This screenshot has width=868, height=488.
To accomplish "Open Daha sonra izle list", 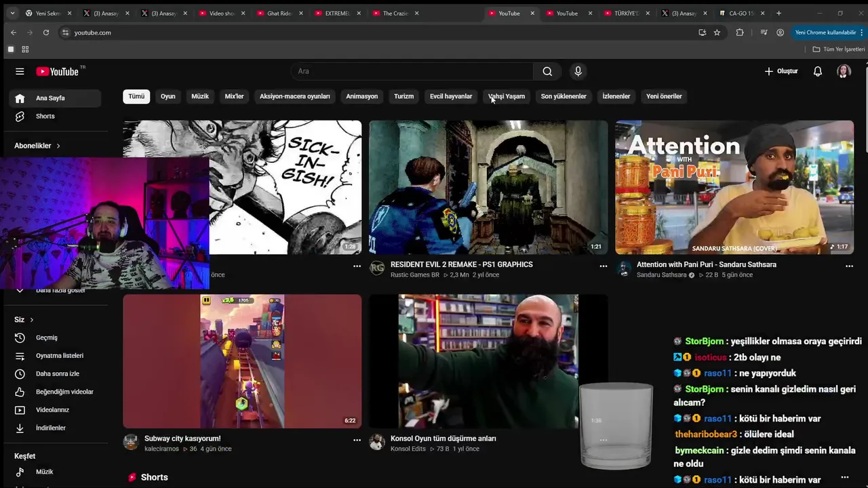I will click(x=56, y=373).
